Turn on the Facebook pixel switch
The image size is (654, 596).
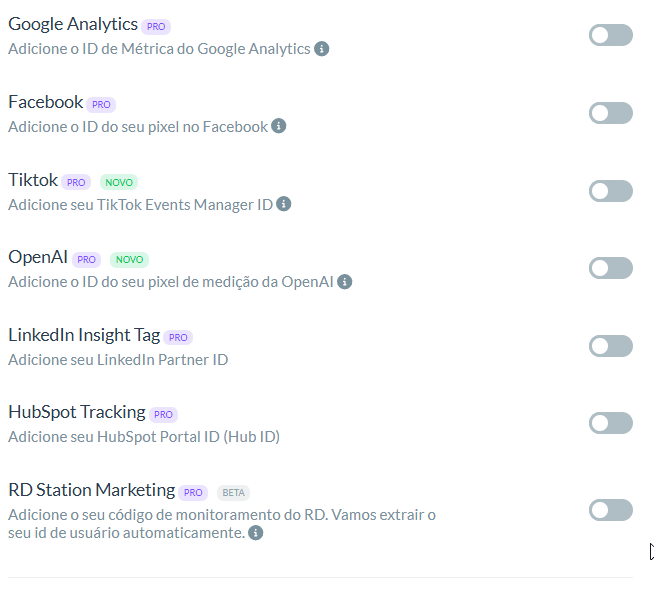[x=611, y=113]
